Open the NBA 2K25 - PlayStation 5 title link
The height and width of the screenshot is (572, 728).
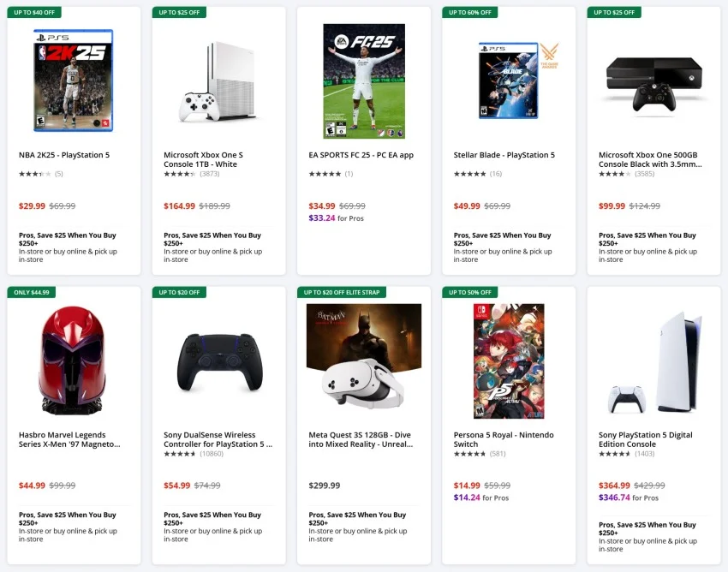[x=64, y=155]
